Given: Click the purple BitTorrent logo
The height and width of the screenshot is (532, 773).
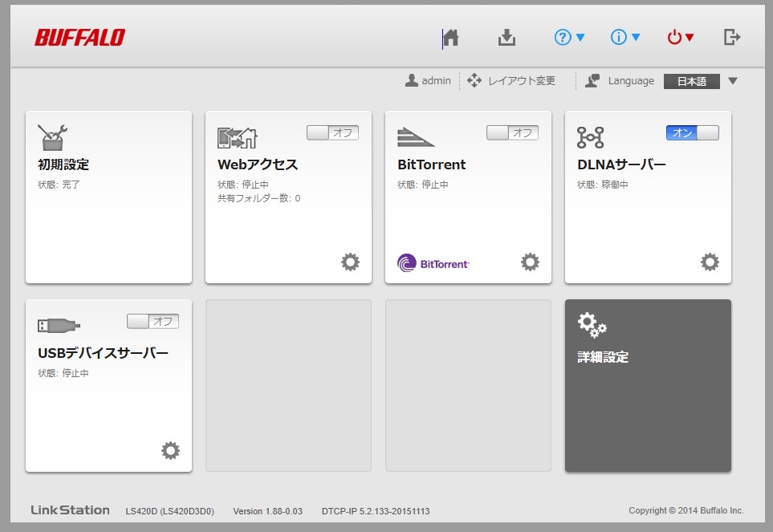Looking at the screenshot, I should [x=433, y=263].
